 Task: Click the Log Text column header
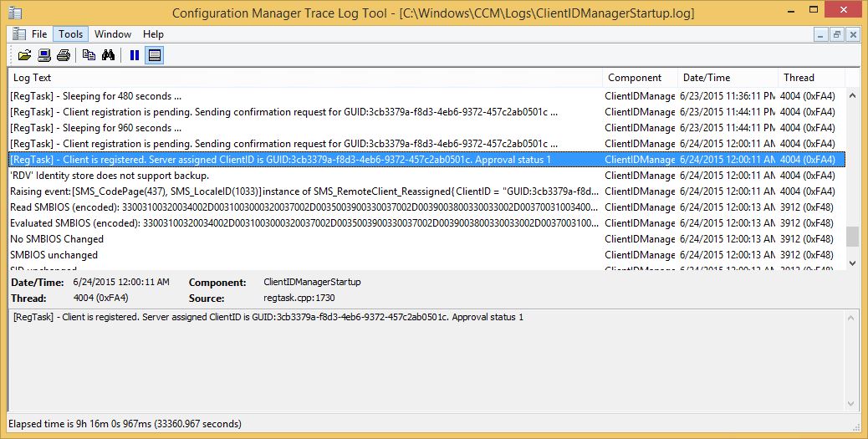tap(305, 78)
